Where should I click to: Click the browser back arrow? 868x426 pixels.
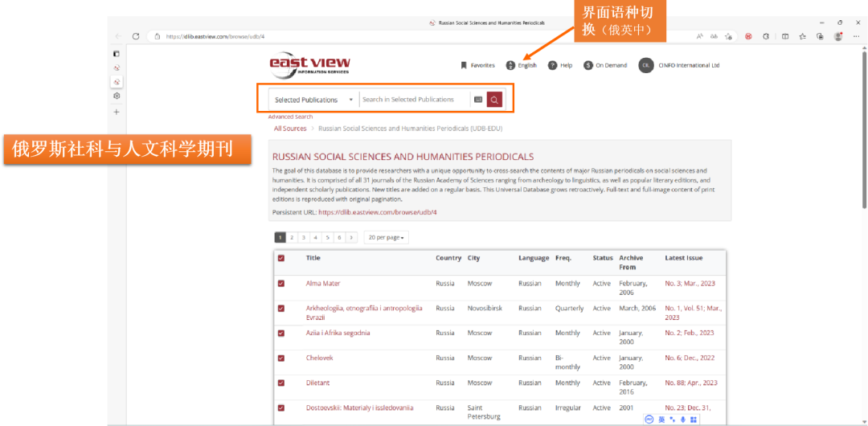(x=118, y=36)
